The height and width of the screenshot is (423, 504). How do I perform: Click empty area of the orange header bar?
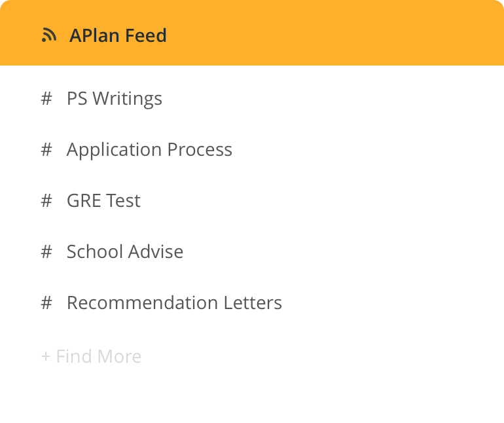[340, 34]
